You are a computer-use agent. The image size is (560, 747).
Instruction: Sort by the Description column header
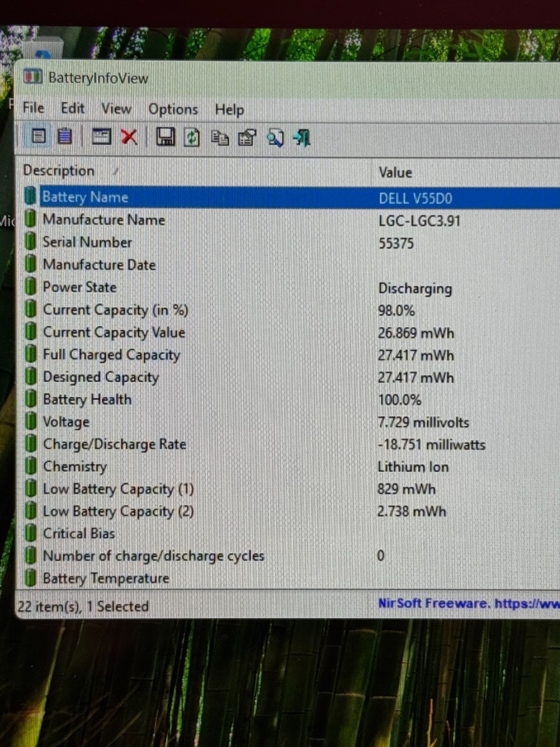click(x=195, y=171)
